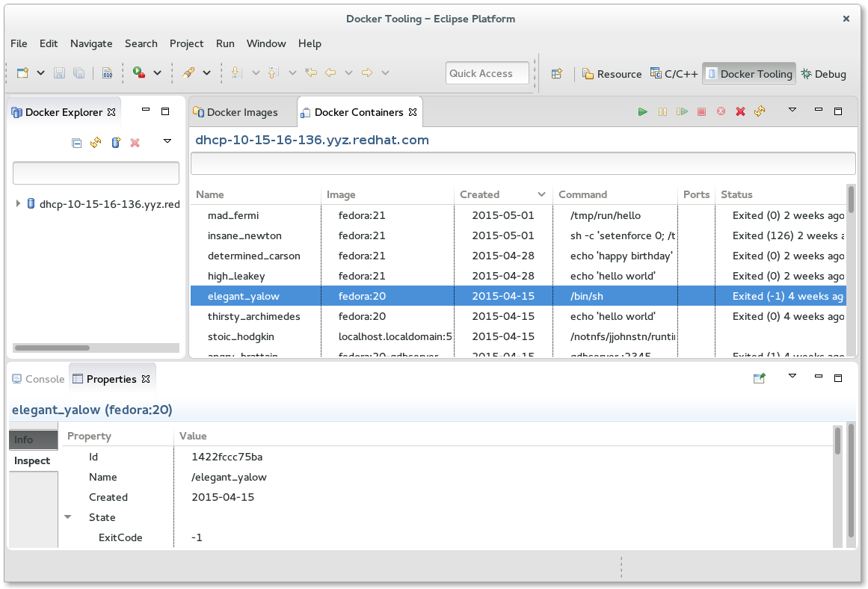The image size is (868, 589).
Task: Click Previous Annotation arrow icon
Action: pos(274,73)
